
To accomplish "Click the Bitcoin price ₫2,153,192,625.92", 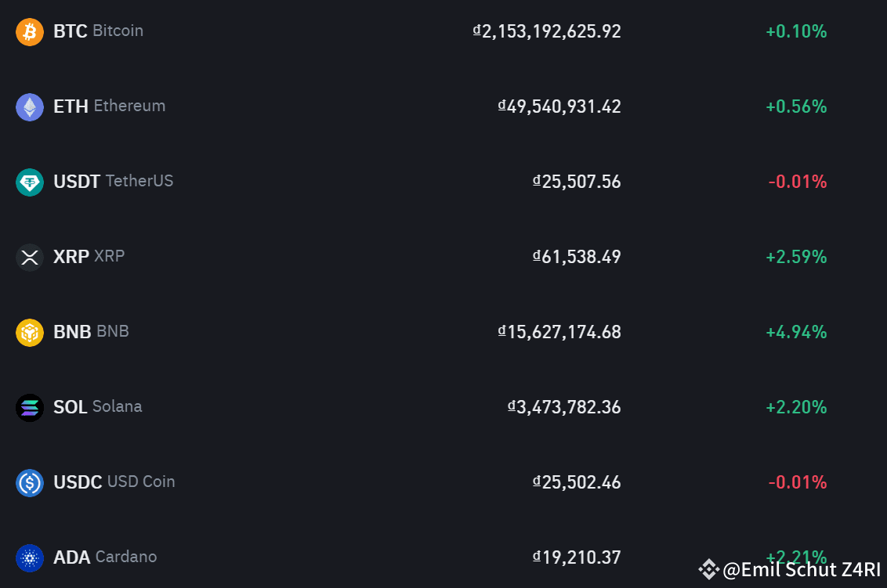I will 547,31.
